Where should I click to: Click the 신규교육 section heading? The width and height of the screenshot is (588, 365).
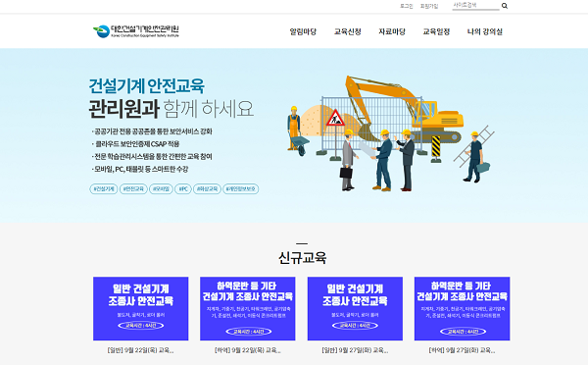(302, 258)
